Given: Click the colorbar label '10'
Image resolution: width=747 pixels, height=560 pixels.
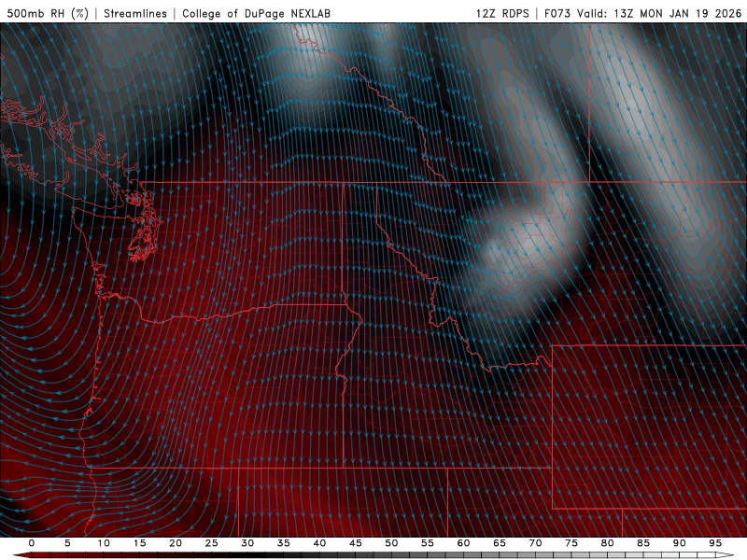Looking at the screenshot, I should 104,543.
